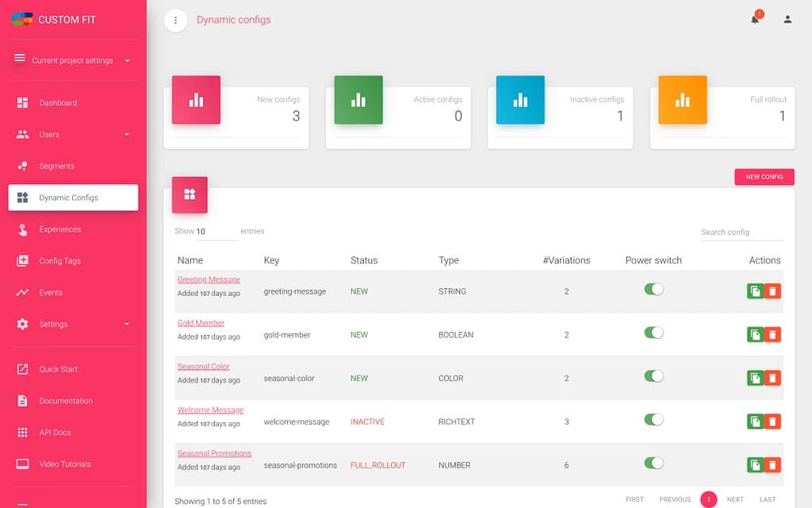The width and height of the screenshot is (812, 508).
Task: Click the NEW CONFIG button
Action: coord(764,177)
